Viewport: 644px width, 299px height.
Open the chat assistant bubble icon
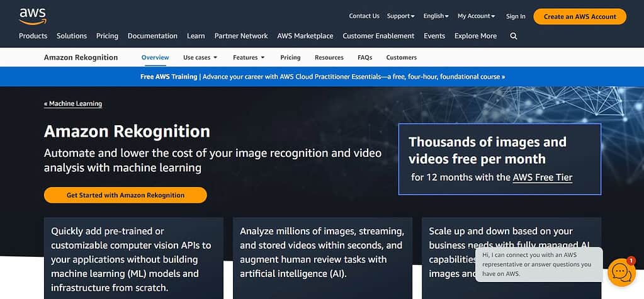tap(621, 273)
